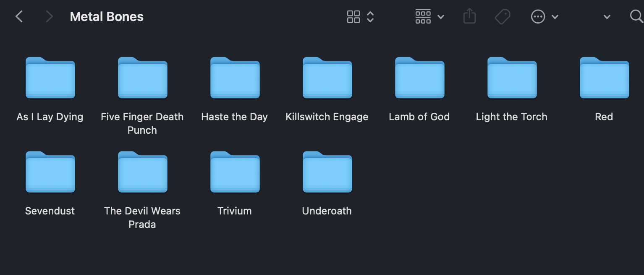Open the toolbar overflow chevron near search
Screen dimensions: 644x275
click(607, 17)
